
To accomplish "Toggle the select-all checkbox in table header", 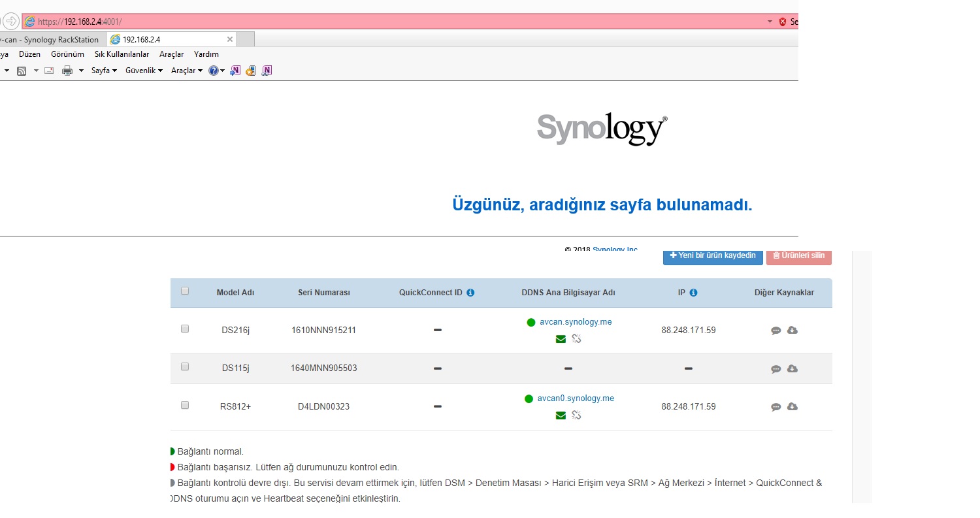I will (x=185, y=291).
